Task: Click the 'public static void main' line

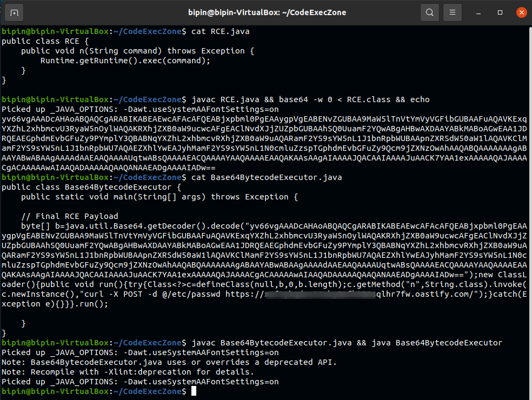Action: pos(159,197)
